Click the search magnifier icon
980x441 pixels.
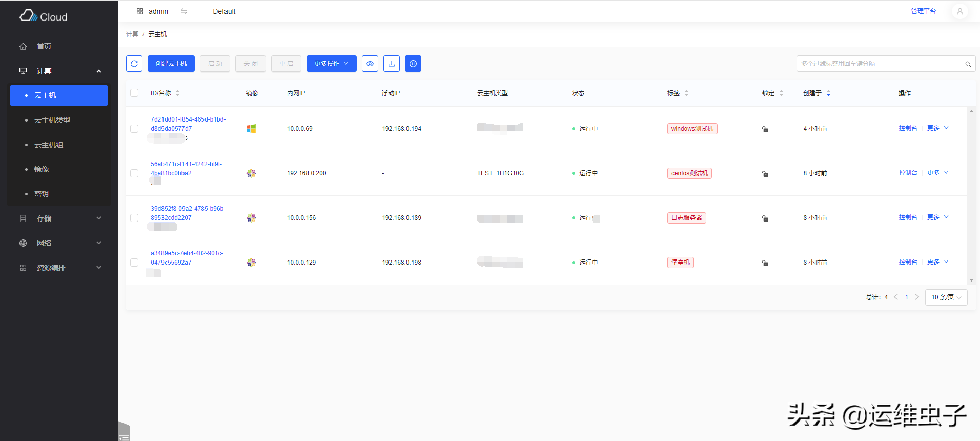(968, 64)
